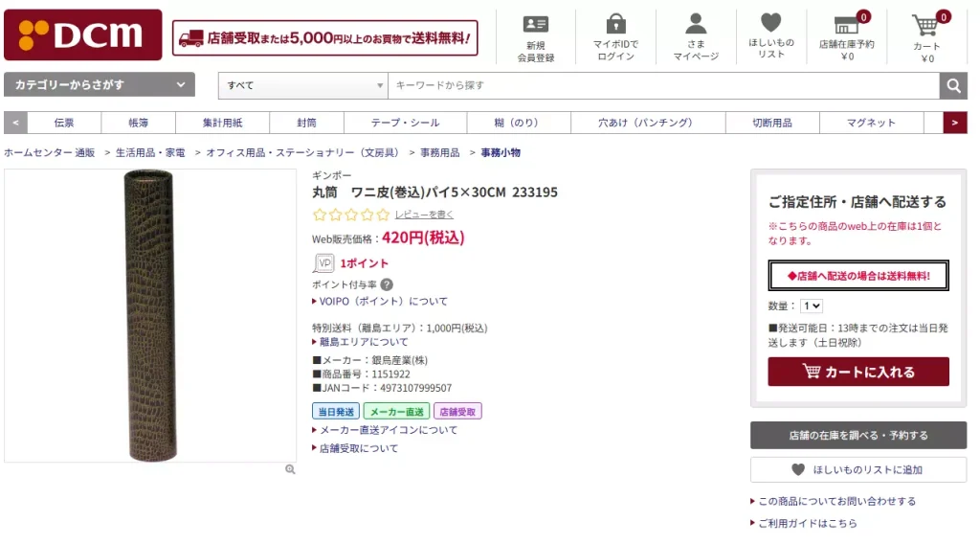Click the メーカー直送 badge

(x=396, y=412)
